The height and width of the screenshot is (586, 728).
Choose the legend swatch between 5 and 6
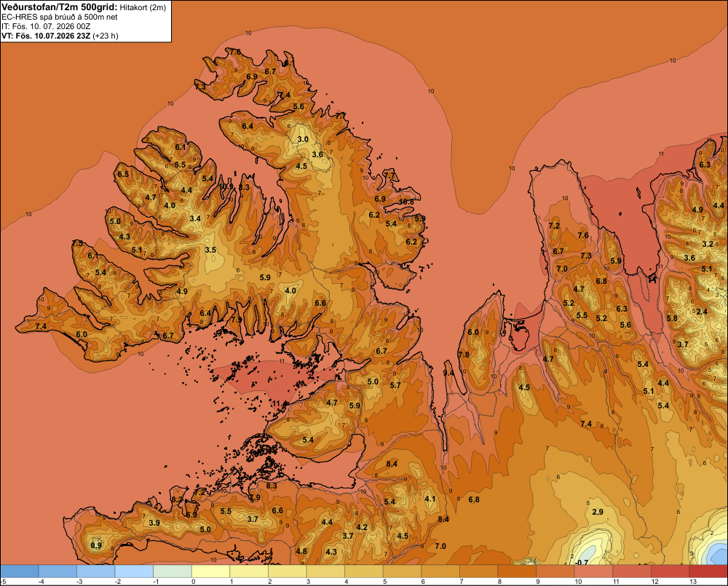402,571
